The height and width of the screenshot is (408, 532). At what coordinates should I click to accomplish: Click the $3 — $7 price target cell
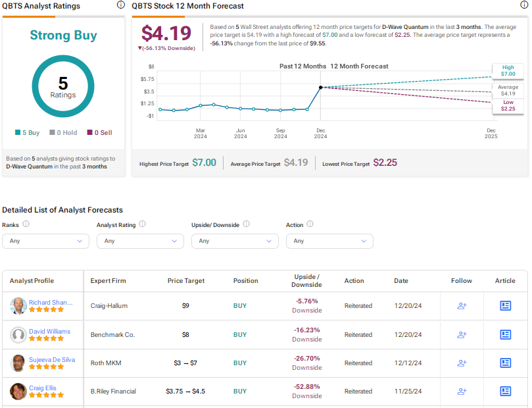pyautogui.click(x=185, y=363)
